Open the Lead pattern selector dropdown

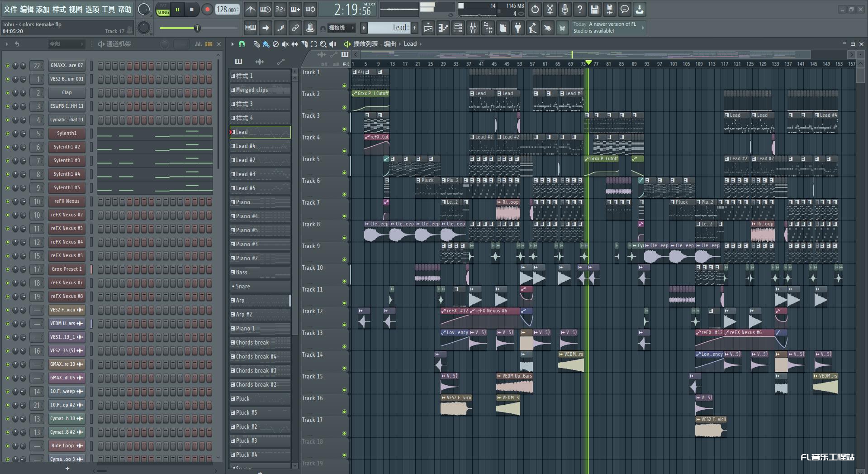click(389, 28)
